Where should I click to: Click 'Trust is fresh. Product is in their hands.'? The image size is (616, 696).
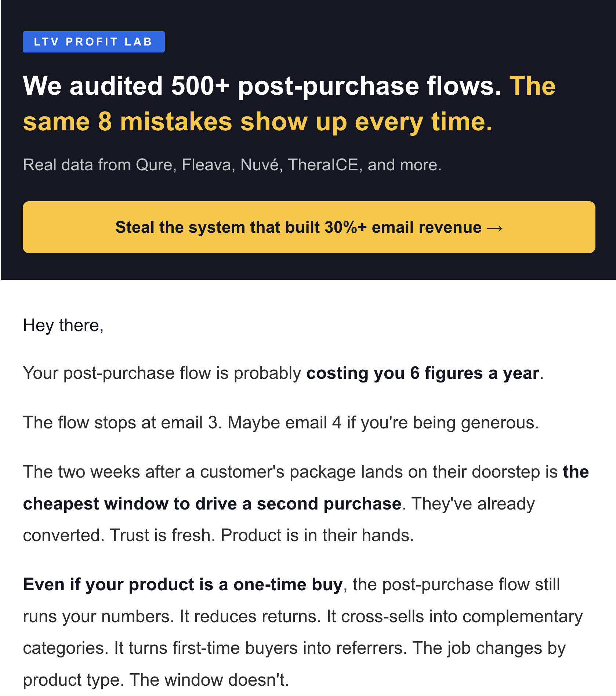coord(262,535)
